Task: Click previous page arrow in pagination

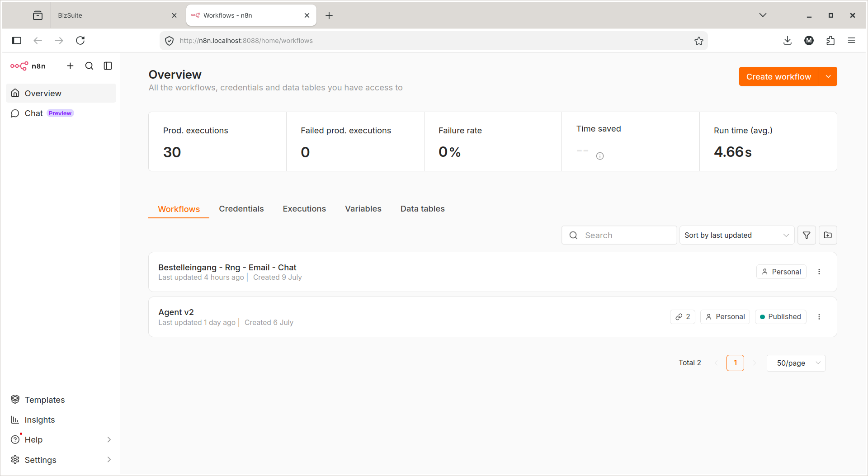Action: point(716,363)
